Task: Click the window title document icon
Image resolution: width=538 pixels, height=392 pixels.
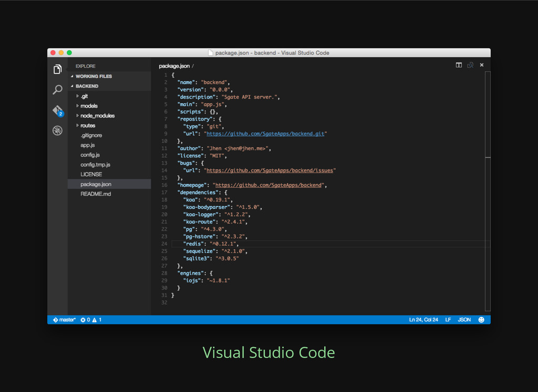Action: click(x=211, y=53)
